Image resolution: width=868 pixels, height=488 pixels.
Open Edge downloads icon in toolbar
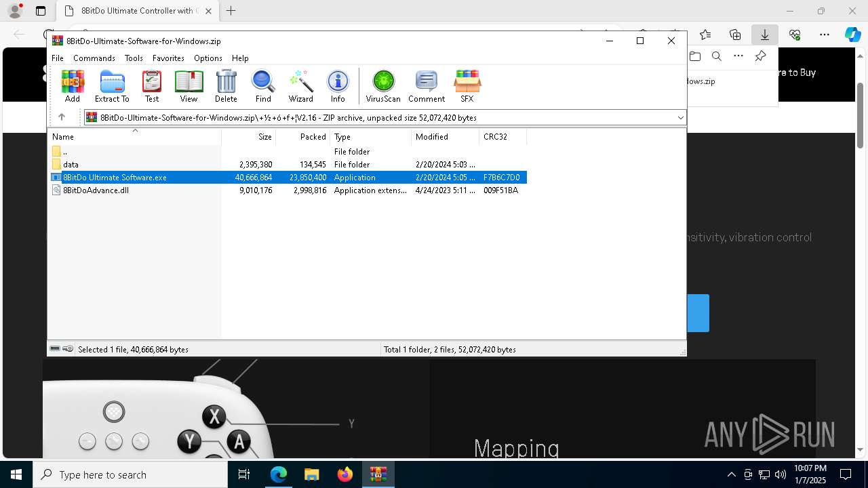764,35
